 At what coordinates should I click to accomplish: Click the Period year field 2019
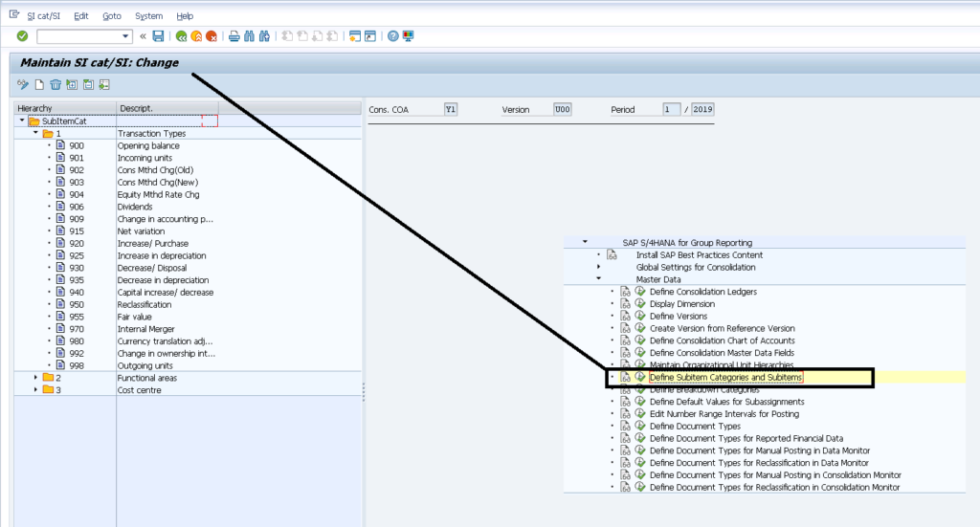tap(702, 109)
